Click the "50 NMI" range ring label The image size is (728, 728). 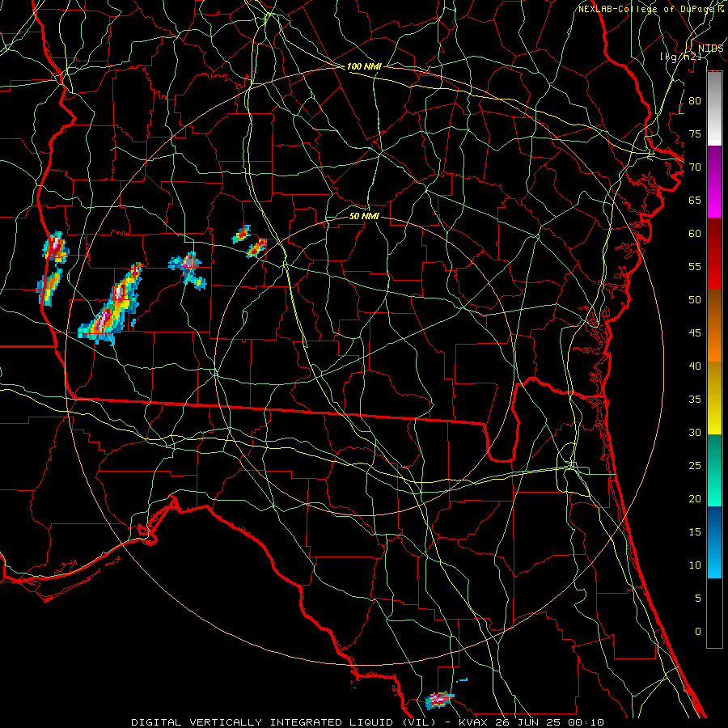click(364, 216)
